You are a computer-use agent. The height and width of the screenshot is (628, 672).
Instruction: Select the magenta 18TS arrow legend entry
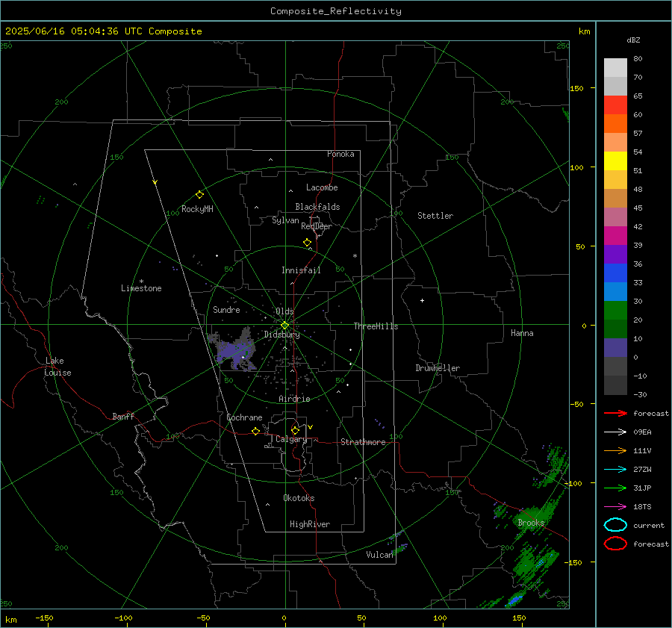click(x=615, y=507)
